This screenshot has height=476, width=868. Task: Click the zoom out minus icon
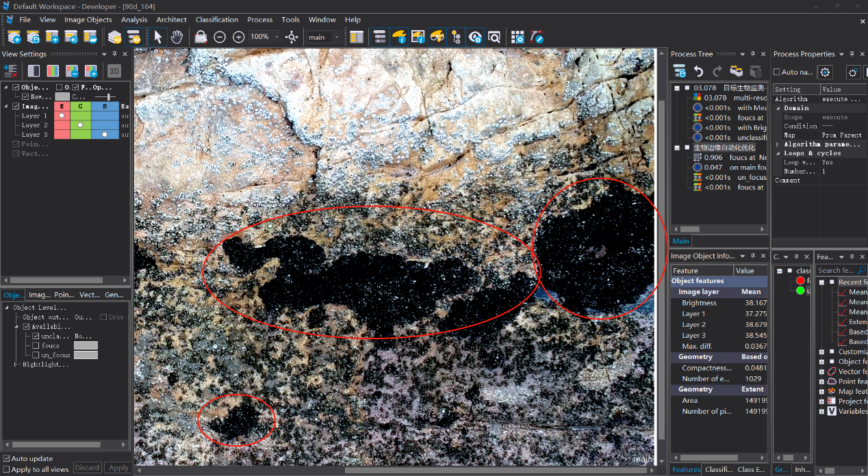click(x=220, y=37)
